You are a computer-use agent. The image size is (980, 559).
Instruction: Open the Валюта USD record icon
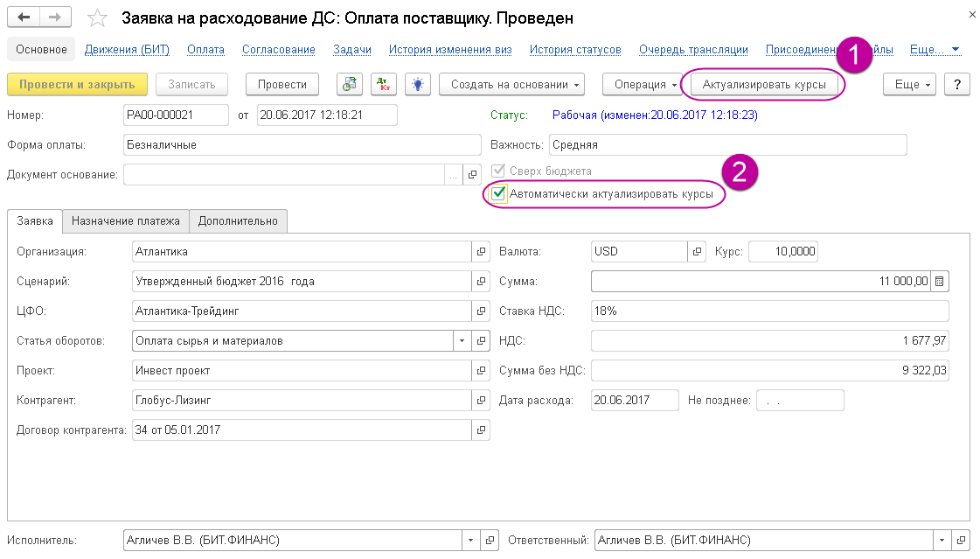(x=697, y=251)
